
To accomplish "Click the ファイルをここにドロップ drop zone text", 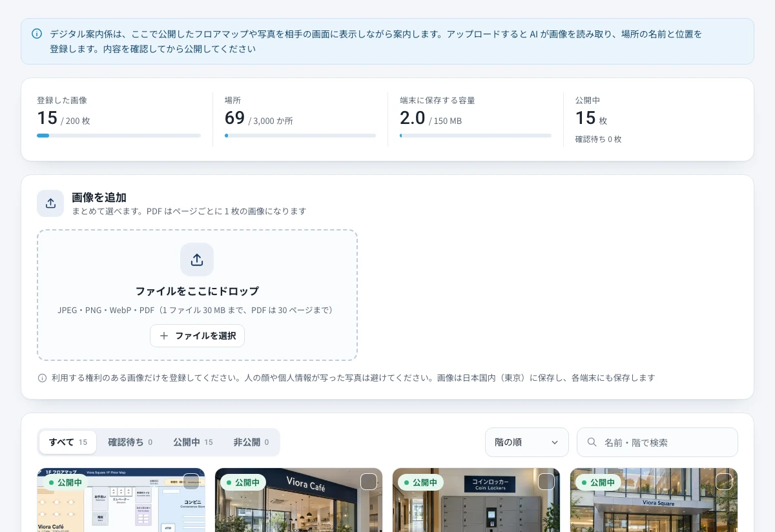I will coord(197,291).
